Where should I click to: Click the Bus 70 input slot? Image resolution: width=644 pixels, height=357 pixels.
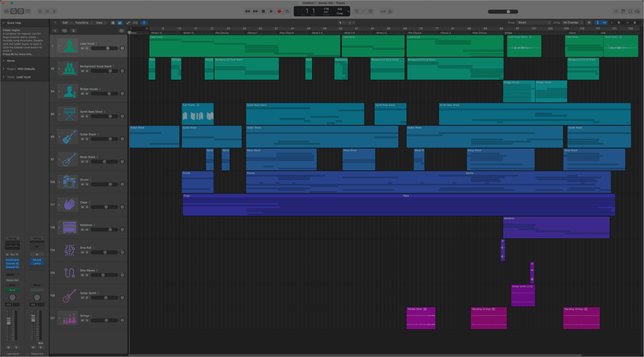pos(14,254)
